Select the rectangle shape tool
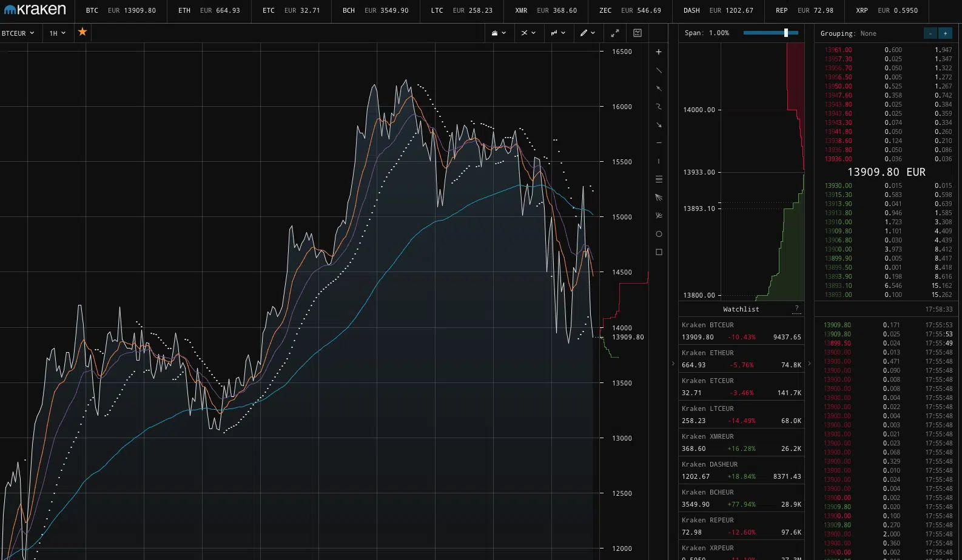This screenshot has width=962, height=560. tap(659, 252)
